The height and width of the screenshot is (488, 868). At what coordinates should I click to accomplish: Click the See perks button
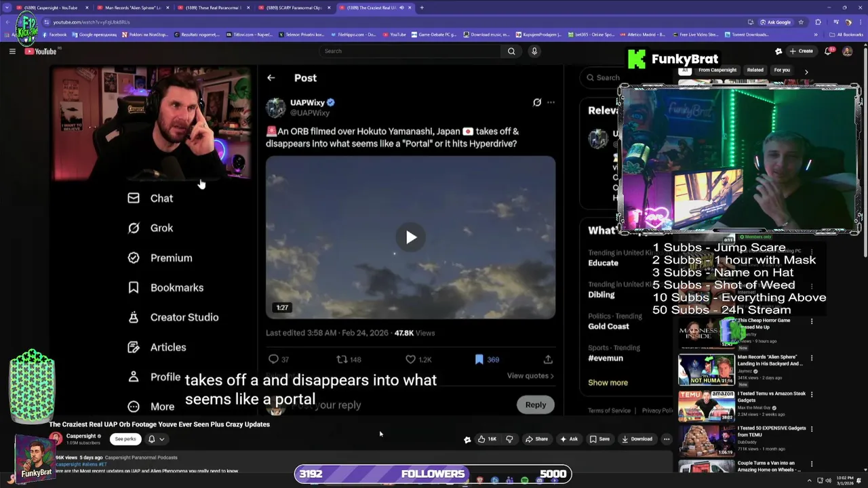[125, 439]
